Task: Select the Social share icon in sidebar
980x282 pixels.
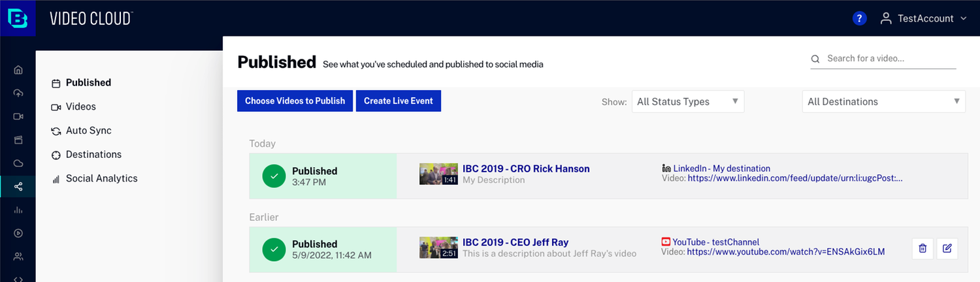Action: click(x=18, y=187)
